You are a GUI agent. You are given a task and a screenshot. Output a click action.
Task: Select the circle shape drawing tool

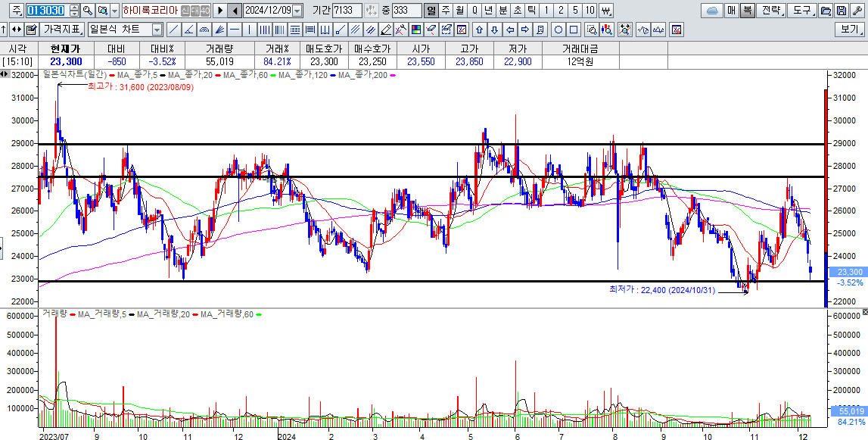558,30
